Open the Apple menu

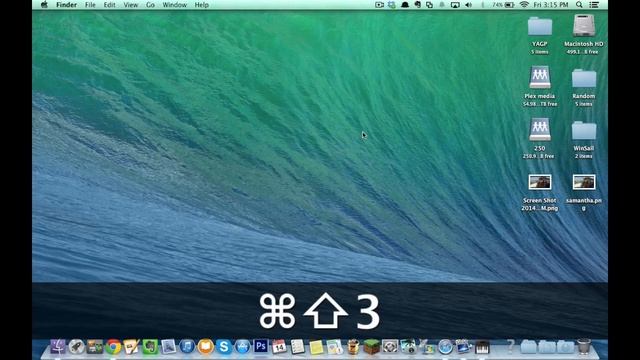click(44, 5)
